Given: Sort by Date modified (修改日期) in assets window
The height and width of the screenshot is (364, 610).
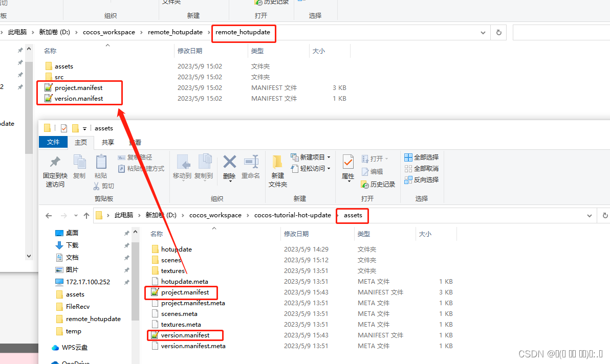Looking at the screenshot, I should click(296, 234).
